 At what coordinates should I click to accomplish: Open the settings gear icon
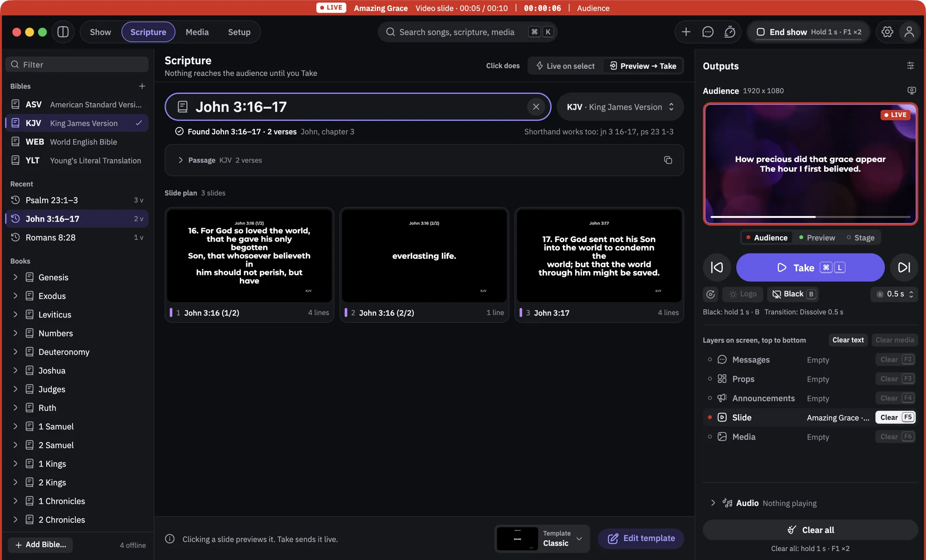click(x=887, y=32)
